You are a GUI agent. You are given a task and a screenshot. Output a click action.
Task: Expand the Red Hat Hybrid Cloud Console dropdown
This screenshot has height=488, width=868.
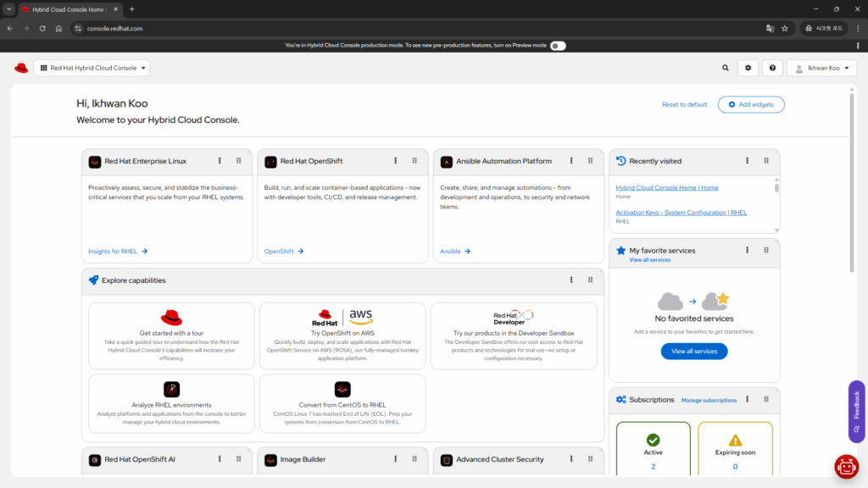(x=92, y=68)
